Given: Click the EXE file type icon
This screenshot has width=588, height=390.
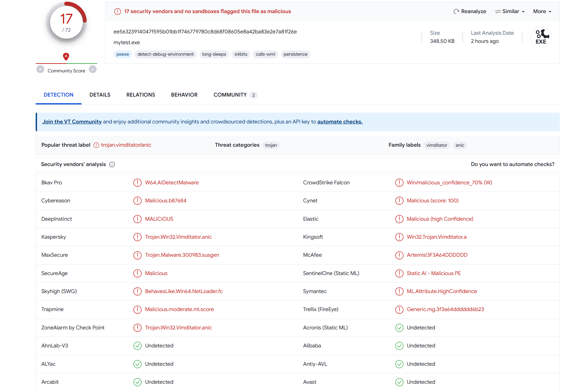Looking at the screenshot, I should point(541,37).
